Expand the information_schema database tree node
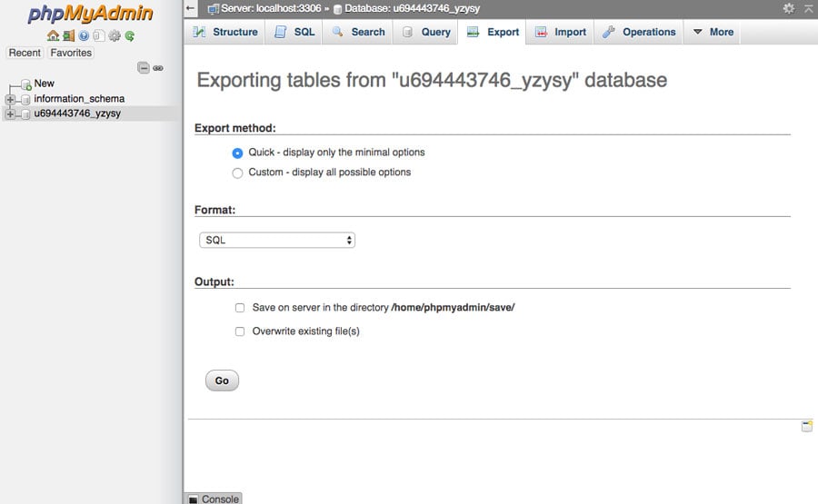818x504 pixels. coord(10,99)
